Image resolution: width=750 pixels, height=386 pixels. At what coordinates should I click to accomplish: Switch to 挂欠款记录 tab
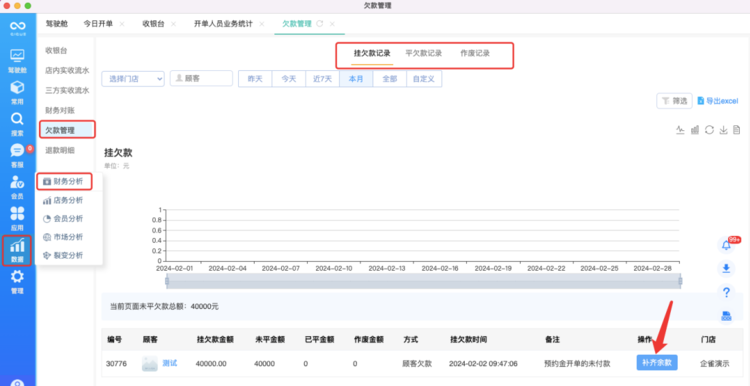(x=372, y=54)
